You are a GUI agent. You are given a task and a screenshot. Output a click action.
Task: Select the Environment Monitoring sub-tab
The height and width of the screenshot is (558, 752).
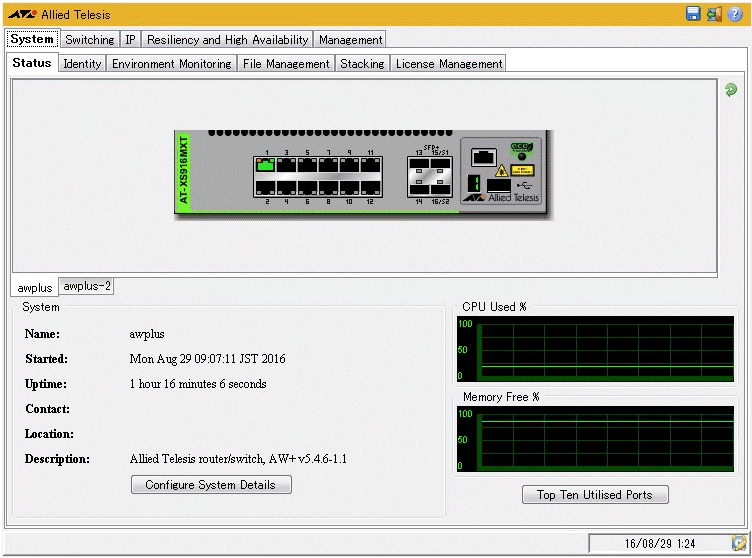171,64
